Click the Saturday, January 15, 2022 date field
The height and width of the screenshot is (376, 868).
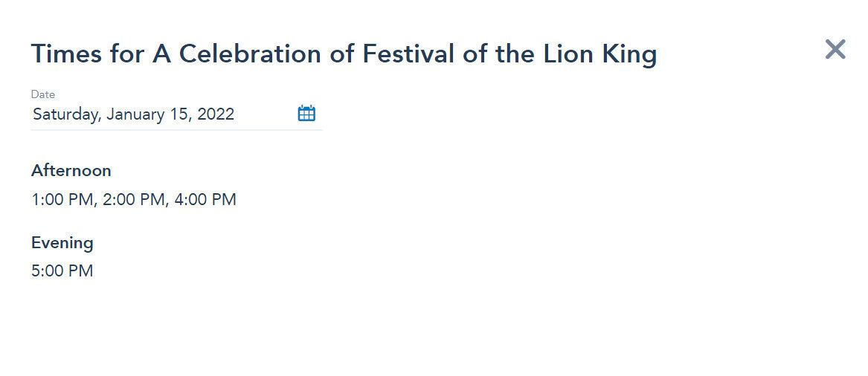(134, 114)
